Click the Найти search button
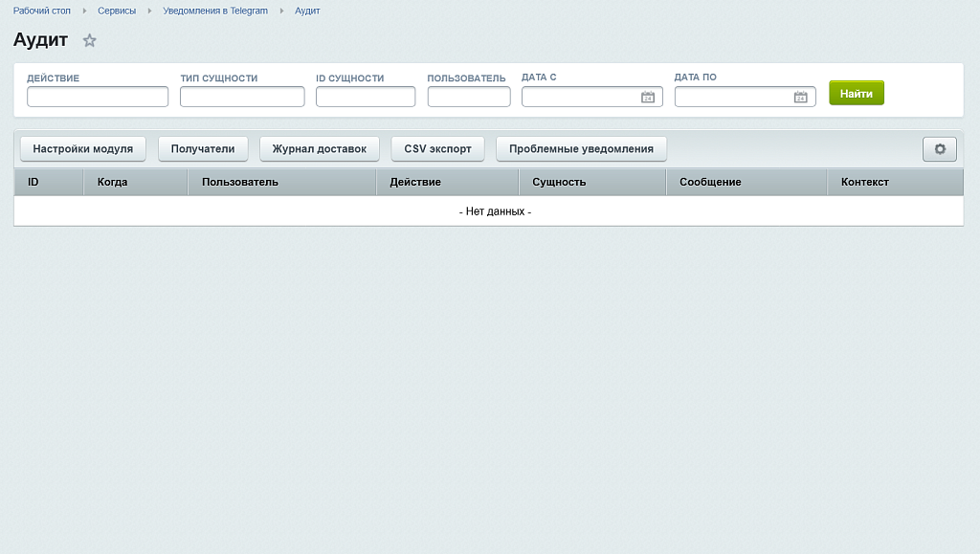Viewport: 980px width, 554px height. click(857, 93)
